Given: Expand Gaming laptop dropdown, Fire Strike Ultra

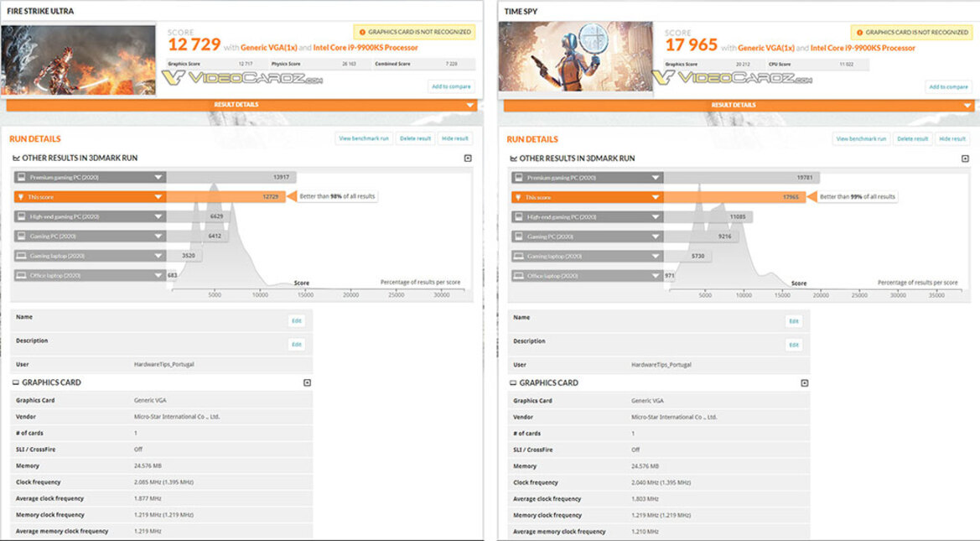Looking at the screenshot, I should [x=158, y=256].
